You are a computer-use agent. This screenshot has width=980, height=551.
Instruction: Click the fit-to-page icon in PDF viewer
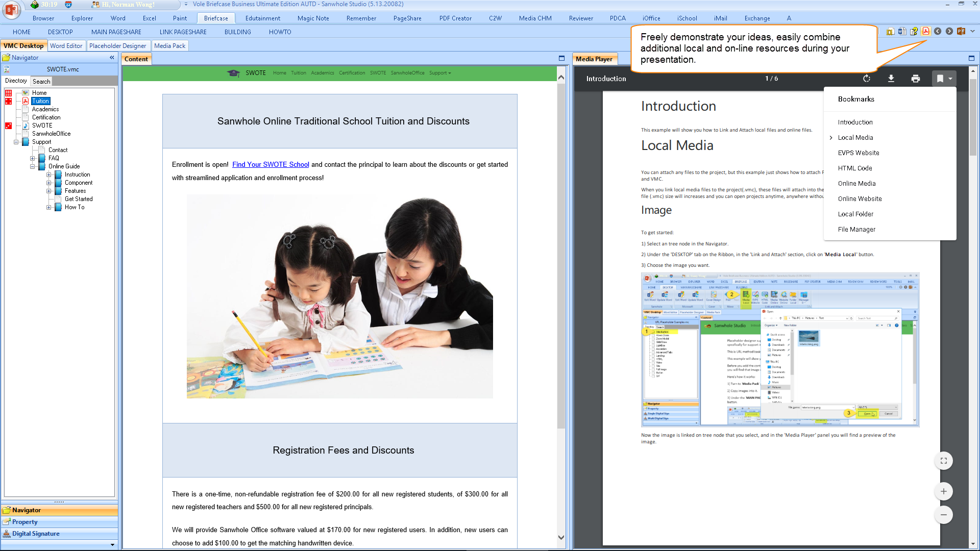[944, 461]
